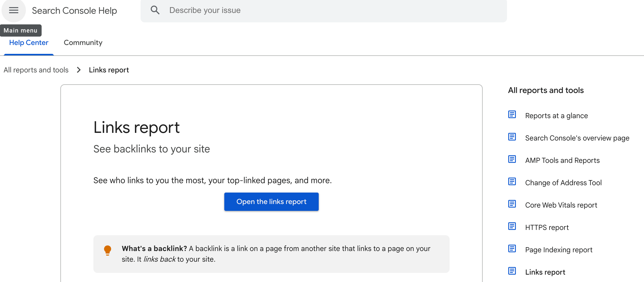Switch to the Community tab

[x=83, y=43]
